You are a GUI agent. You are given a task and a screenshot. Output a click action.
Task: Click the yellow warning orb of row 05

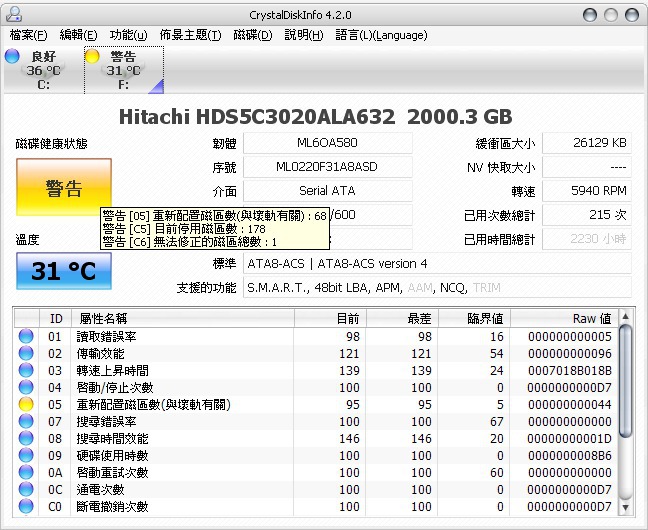(26, 404)
